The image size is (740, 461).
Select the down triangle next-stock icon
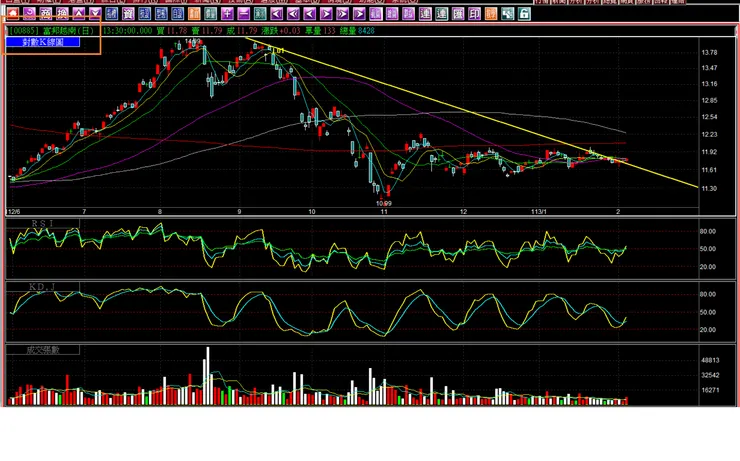click(x=95, y=14)
